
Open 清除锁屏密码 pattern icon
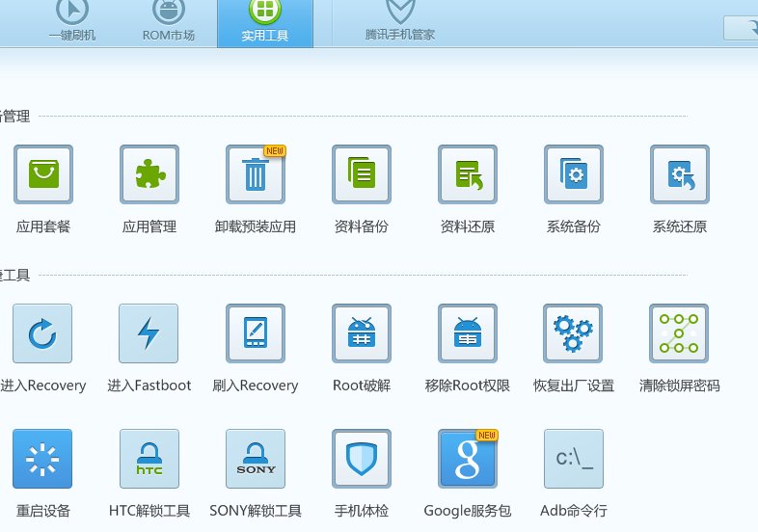[x=680, y=334]
